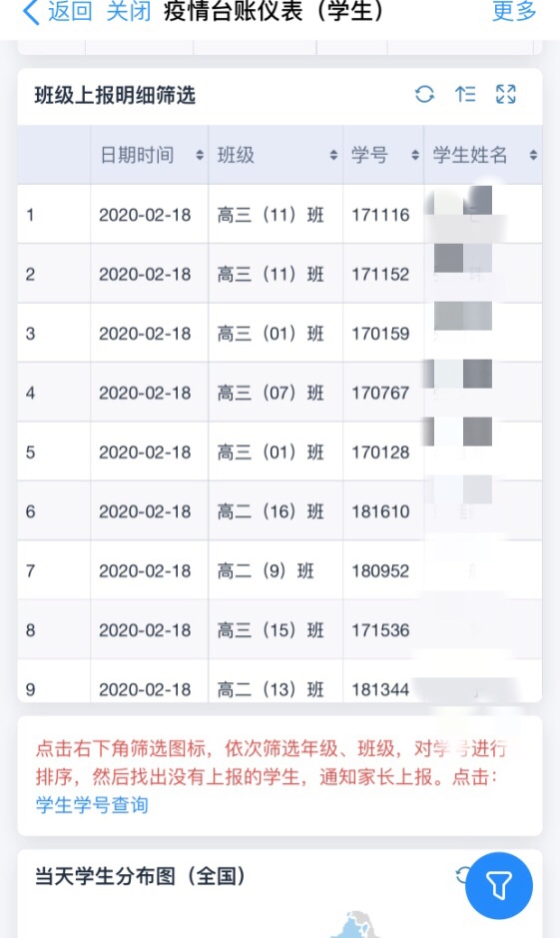
Task: Open the 更多 menu
Action: pyautogui.click(x=513, y=11)
